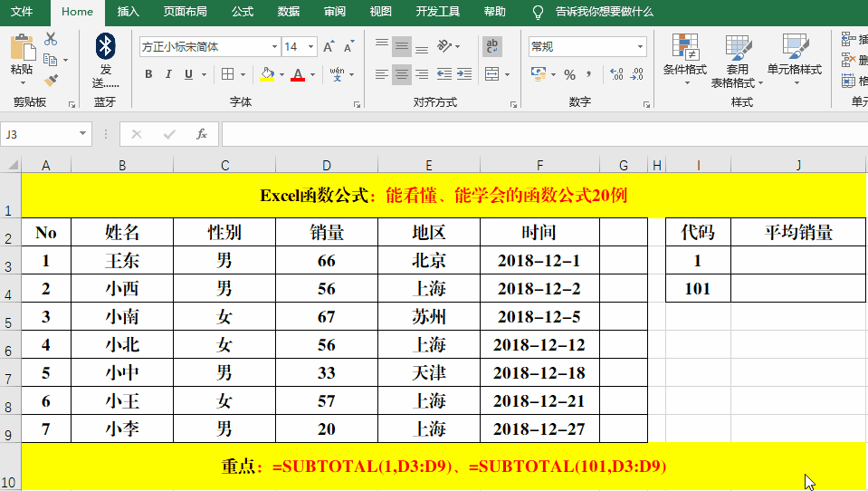
Task: Switch to the 数据 tab
Action: pyautogui.click(x=289, y=12)
